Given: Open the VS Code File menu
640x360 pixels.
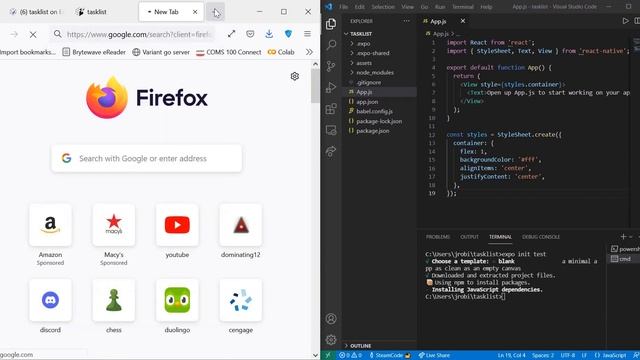Looking at the screenshot, I should [x=344, y=7].
